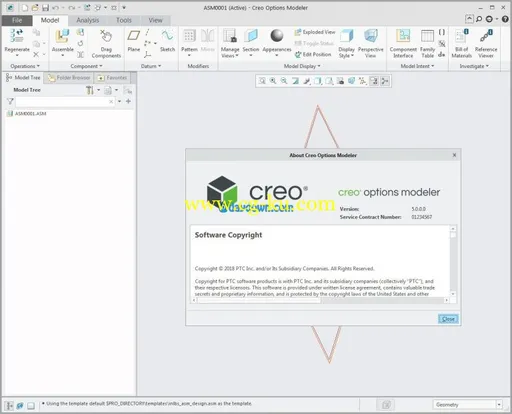Expand the Investigate group dropdown
This screenshot has height=414, width=512.
pos(474,66)
